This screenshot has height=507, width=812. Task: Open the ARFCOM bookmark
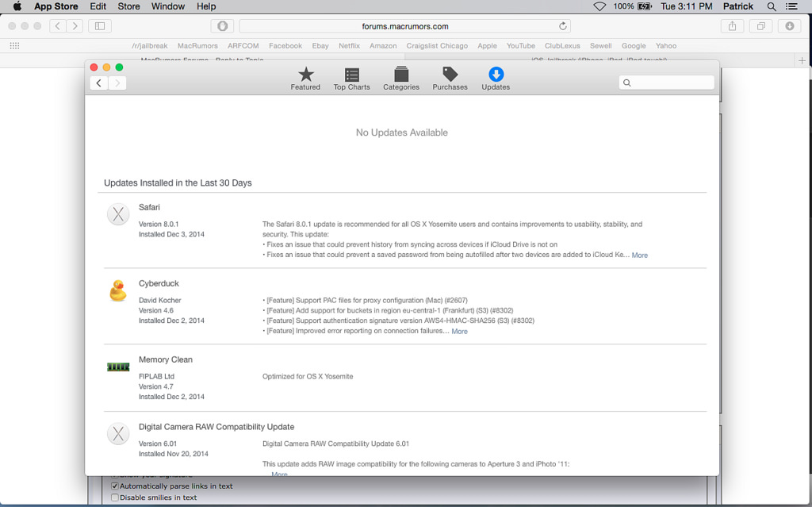click(243, 45)
